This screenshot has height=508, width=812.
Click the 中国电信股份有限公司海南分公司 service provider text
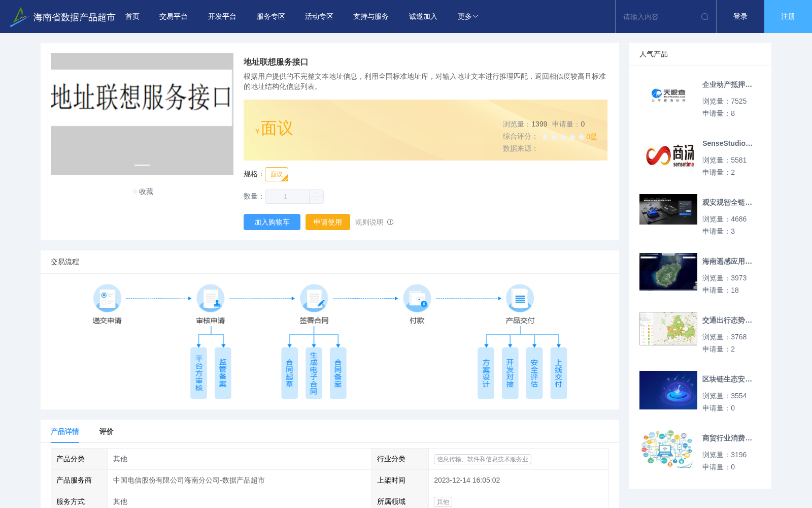(x=189, y=480)
